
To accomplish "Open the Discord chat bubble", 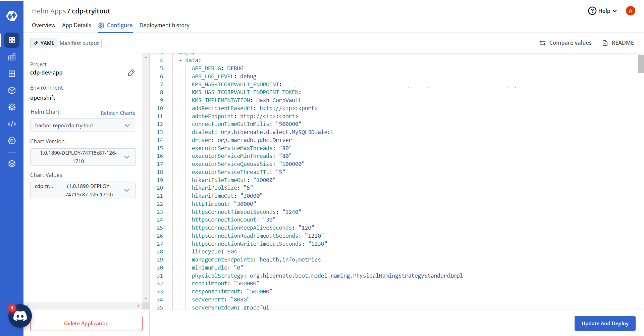I will point(20,316).
